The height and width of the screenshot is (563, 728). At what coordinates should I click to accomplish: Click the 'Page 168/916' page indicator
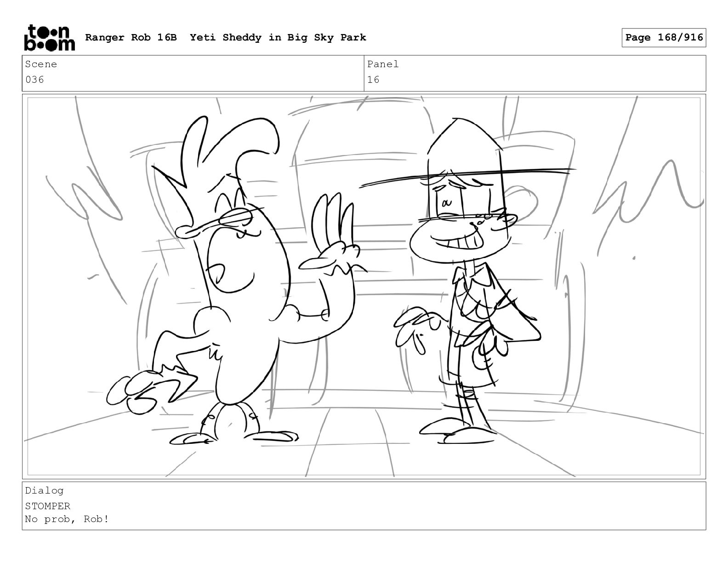pyautogui.click(x=664, y=37)
